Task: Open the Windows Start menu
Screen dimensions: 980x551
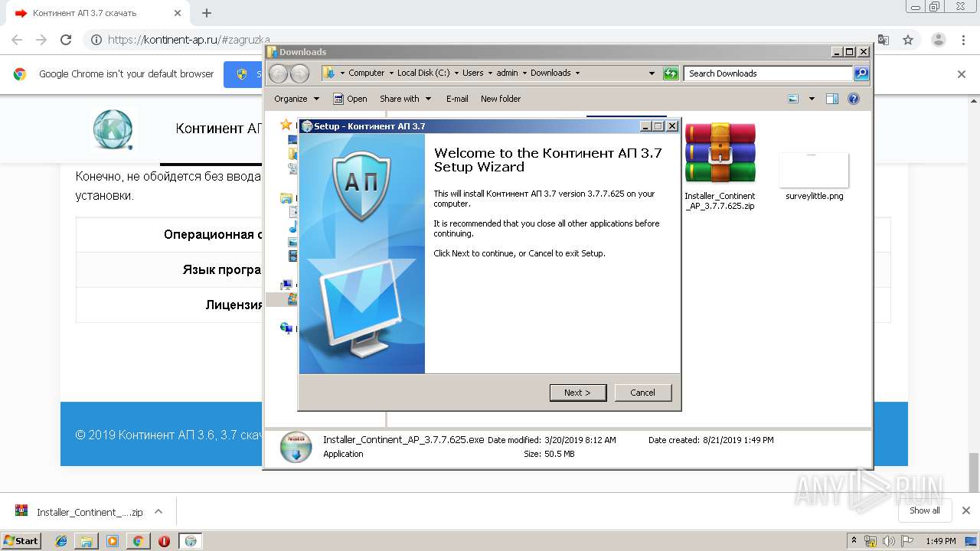Action: pyautogui.click(x=21, y=540)
